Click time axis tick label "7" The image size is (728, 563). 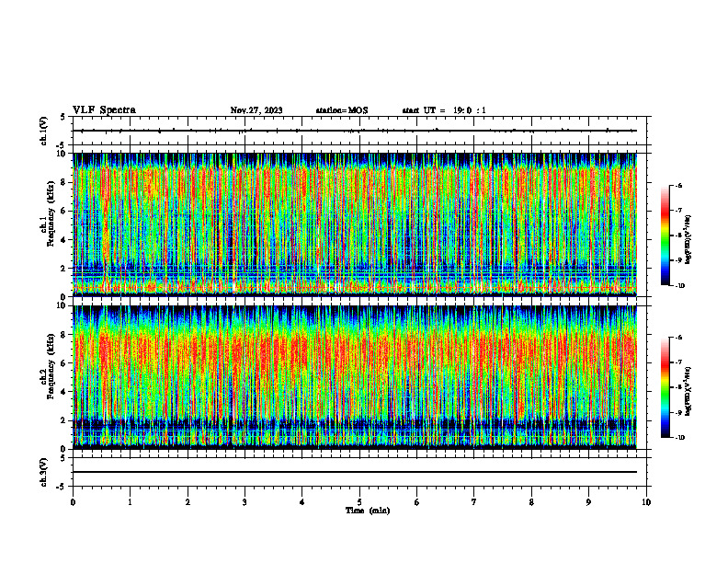click(x=474, y=502)
